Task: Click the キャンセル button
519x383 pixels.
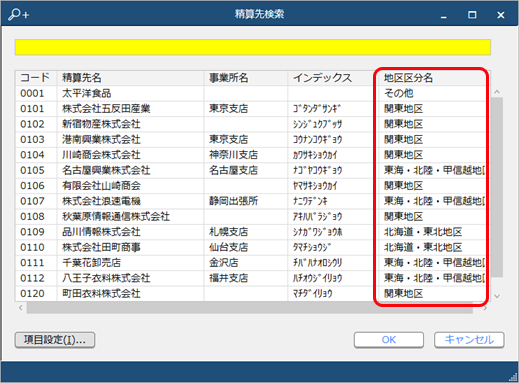Action: coord(469,340)
